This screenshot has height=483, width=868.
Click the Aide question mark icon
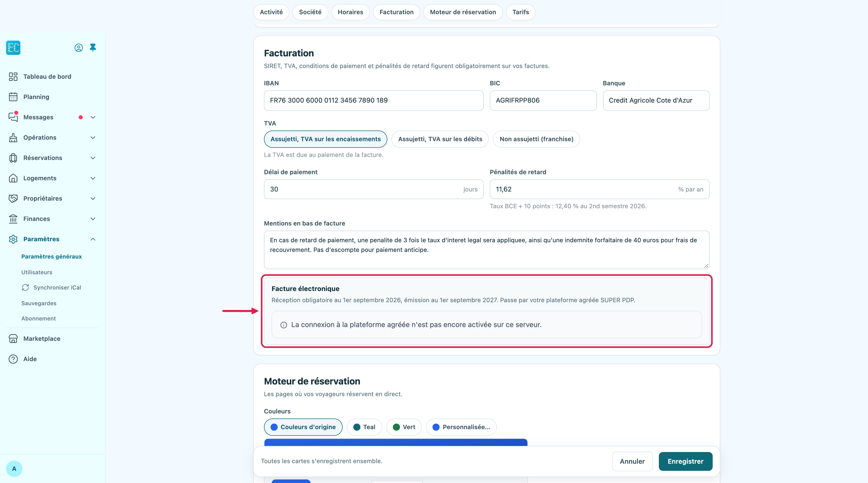pos(13,359)
